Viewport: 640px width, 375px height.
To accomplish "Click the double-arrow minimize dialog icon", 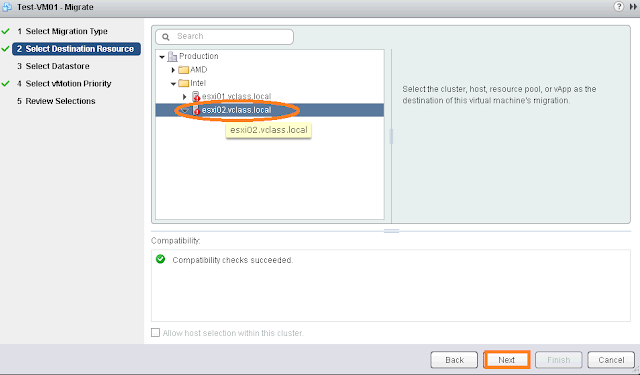I will 633,7.
